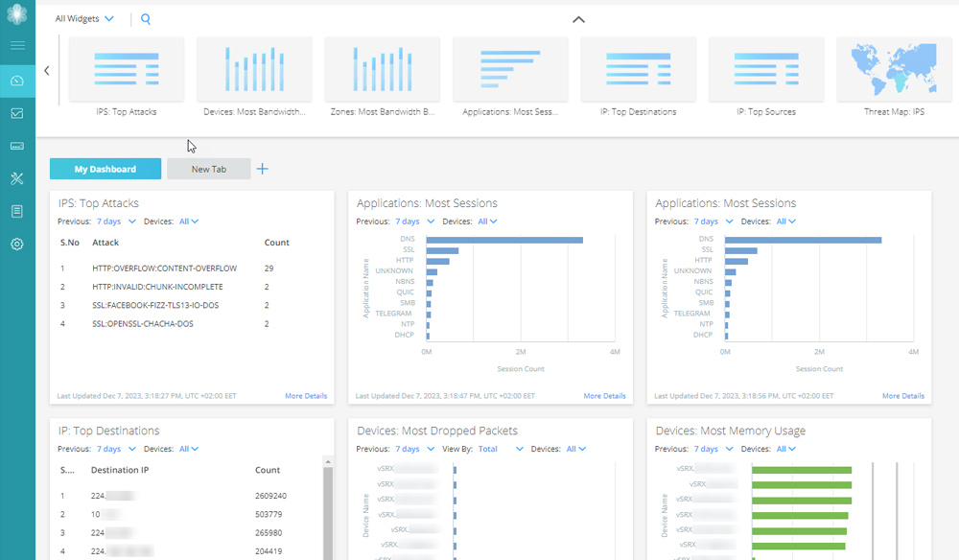Open the 7 days dropdown in IPS: Top Attacks
The image size is (959, 560).
114,222
